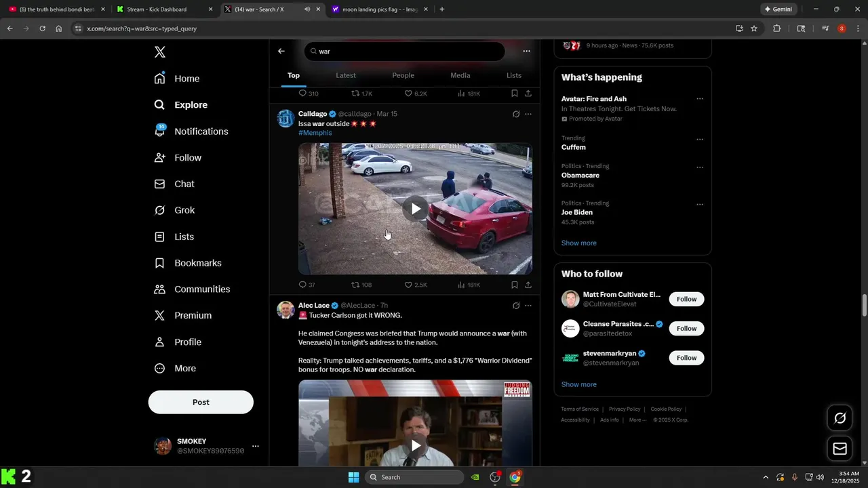Click the page vertical scrollbar thumb
The height and width of the screenshot is (488, 868).
[864, 306]
